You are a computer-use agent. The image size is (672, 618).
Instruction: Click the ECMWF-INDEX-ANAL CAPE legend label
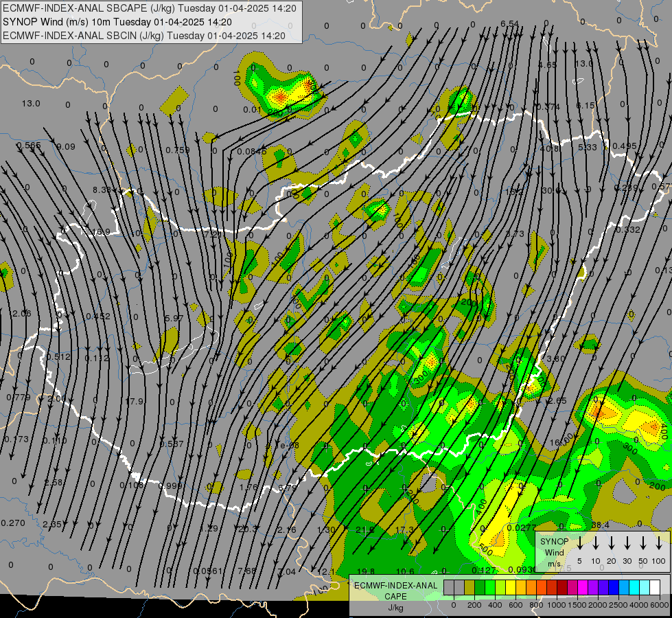[x=395, y=591]
